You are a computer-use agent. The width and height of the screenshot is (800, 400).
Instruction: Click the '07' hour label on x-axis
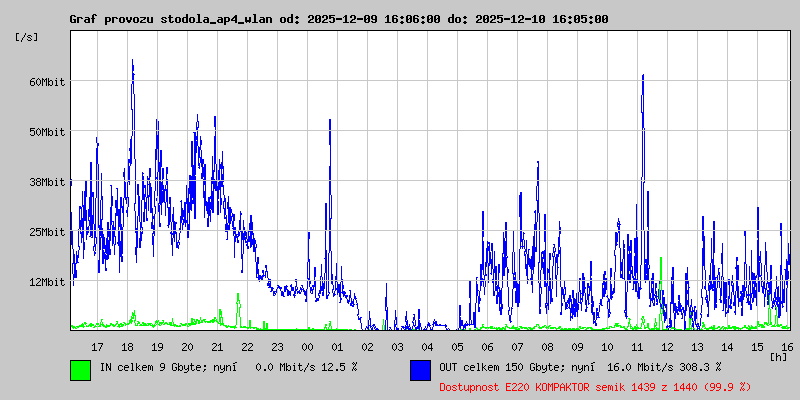pos(517,347)
